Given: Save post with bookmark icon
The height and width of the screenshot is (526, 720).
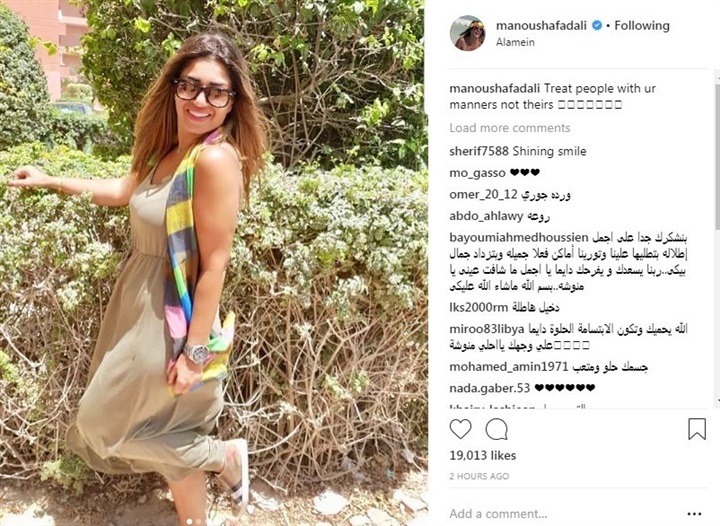Looking at the screenshot, I should click(697, 428).
